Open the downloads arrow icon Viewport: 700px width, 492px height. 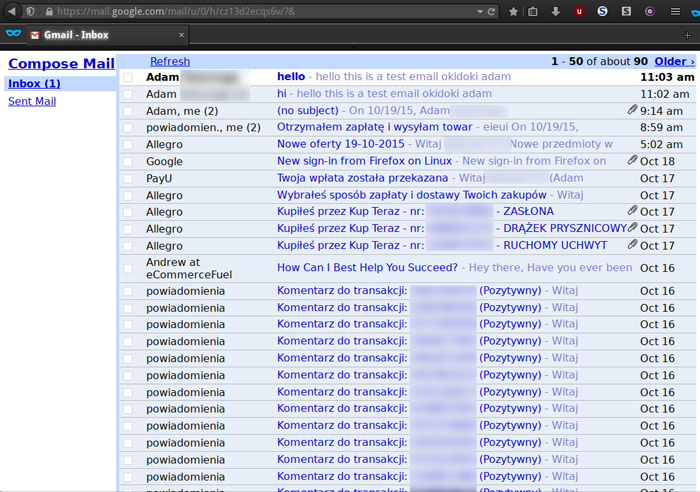click(555, 12)
